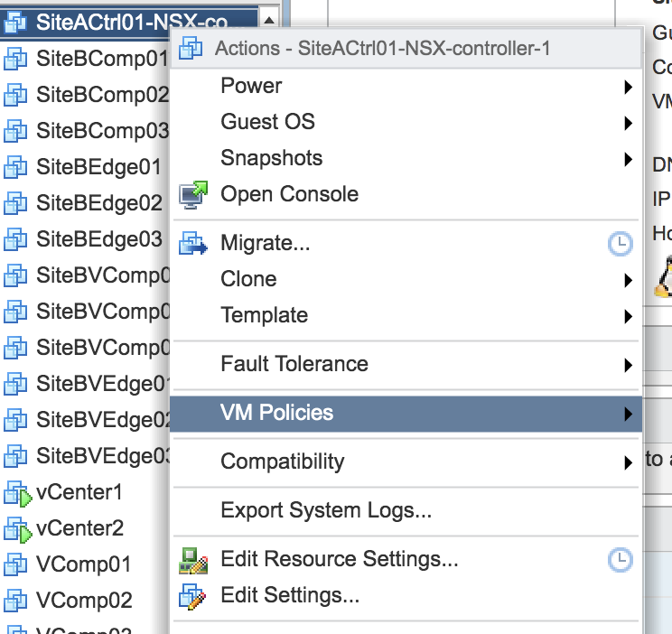Click the SiteBComp03 VM icon
The height and width of the screenshot is (634, 672).
pyautogui.click(x=15, y=131)
